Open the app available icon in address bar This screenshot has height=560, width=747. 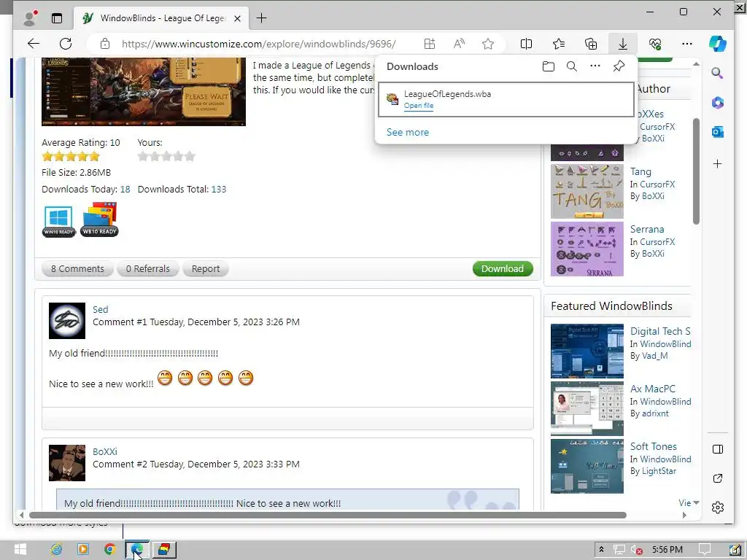(430, 44)
